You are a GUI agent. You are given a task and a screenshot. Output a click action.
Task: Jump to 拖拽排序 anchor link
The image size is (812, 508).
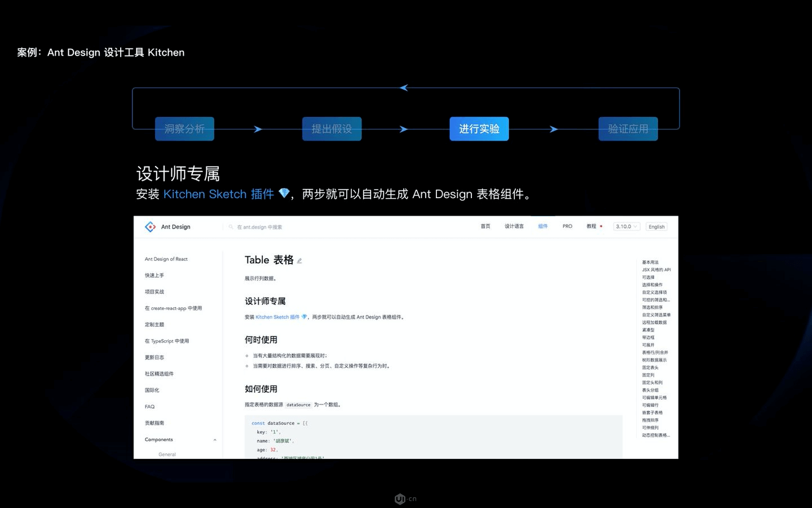650,420
